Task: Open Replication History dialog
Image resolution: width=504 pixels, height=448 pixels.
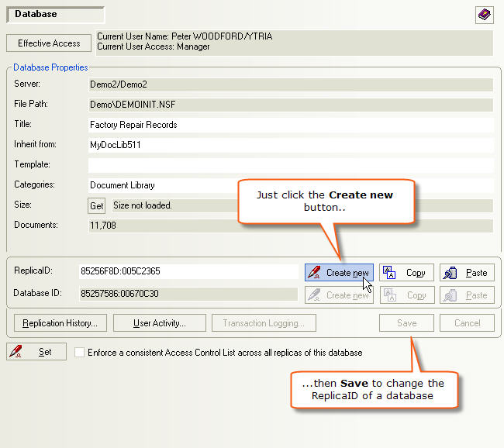Action: pos(60,323)
